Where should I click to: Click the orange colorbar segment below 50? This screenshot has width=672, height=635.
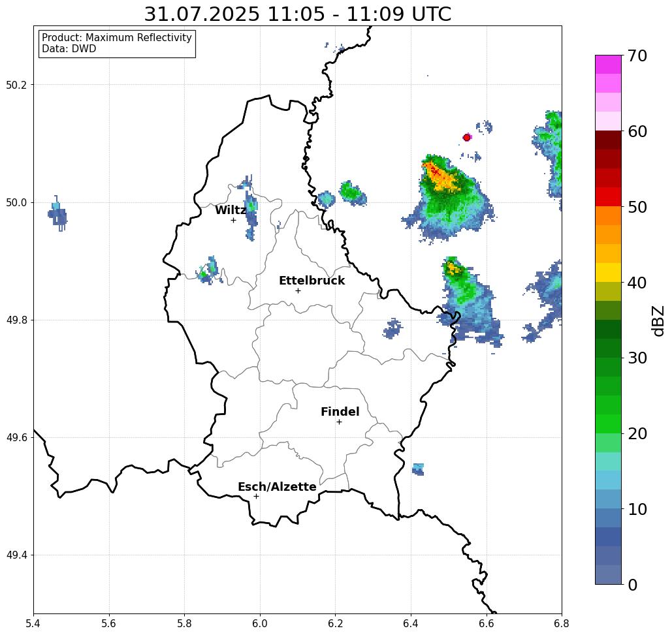tap(608, 216)
